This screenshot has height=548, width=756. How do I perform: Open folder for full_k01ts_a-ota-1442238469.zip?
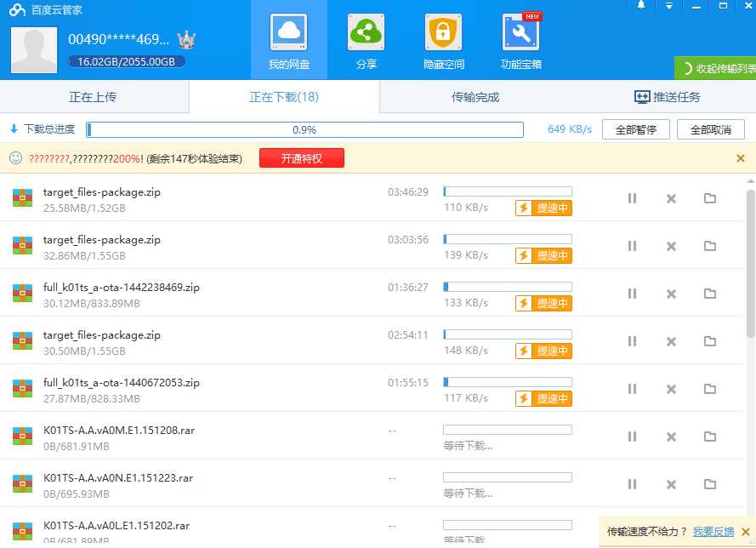coord(710,294)
